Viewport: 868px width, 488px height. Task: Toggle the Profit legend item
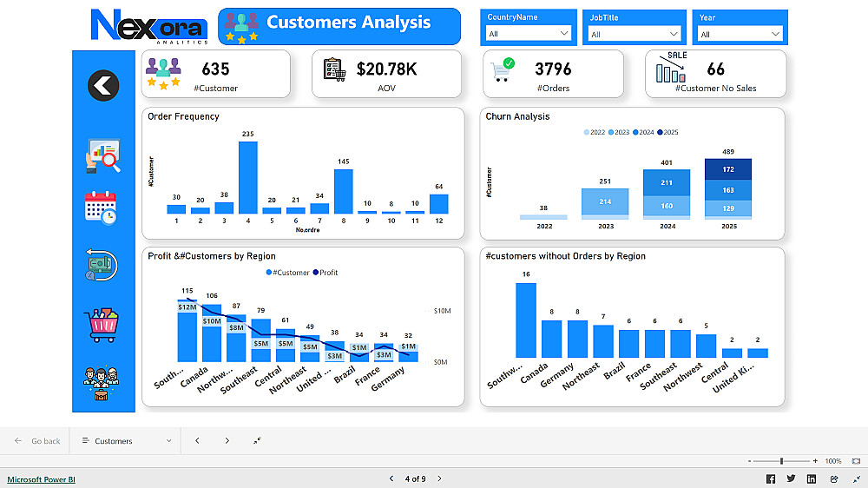[x=325, y=273]
